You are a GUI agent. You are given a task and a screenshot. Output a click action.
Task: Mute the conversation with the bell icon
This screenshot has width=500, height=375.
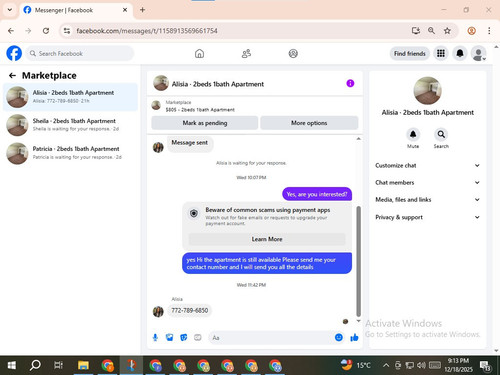(x=413, y=134)
